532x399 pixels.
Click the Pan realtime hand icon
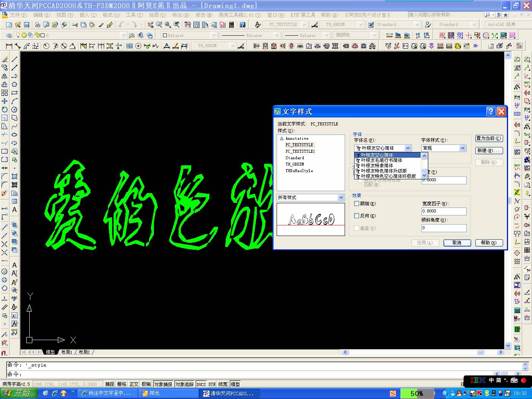tap(150, 25)
